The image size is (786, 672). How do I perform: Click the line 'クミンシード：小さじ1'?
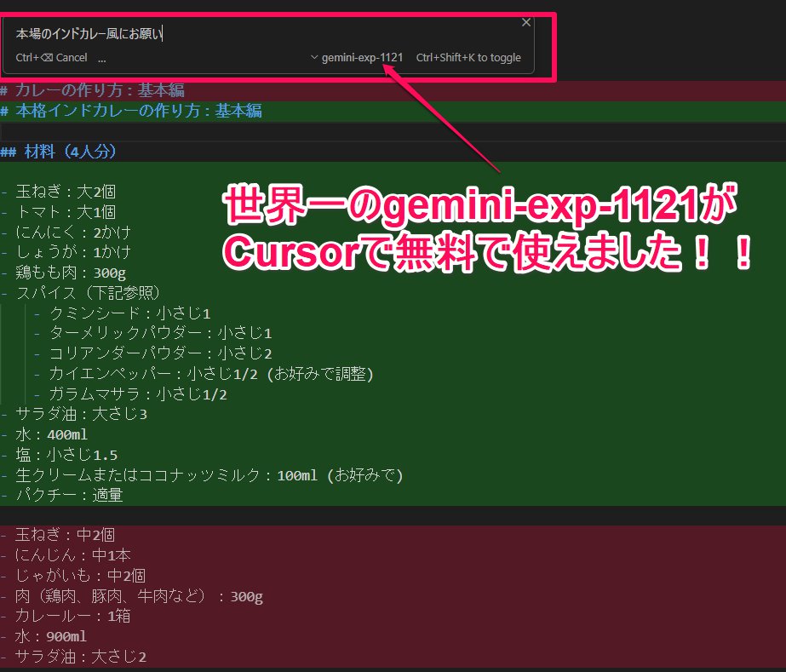point(129,313)
